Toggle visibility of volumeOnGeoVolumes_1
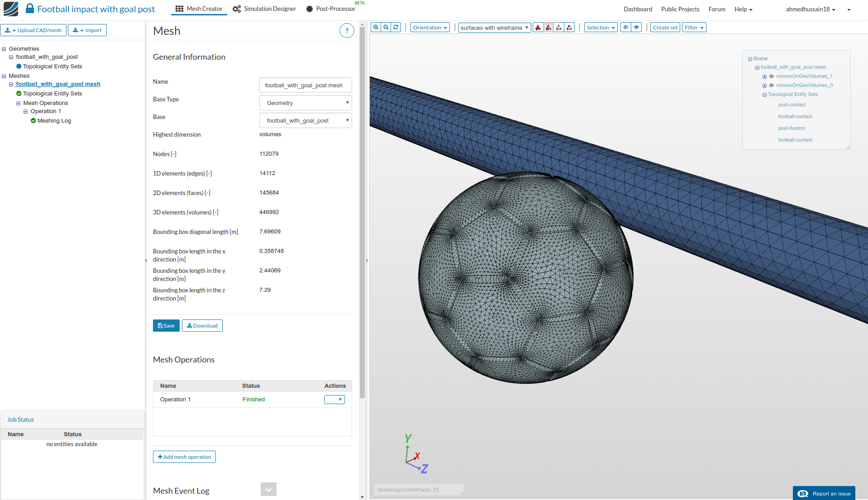Image resolution: width=868 pixels, height=500 pixels. [x=772, y=76]
